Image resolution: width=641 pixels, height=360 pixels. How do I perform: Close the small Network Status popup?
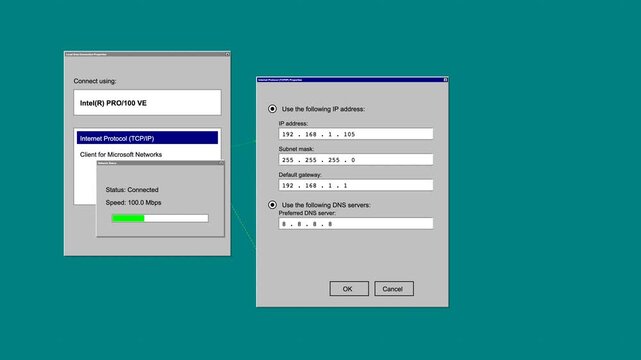221,163
